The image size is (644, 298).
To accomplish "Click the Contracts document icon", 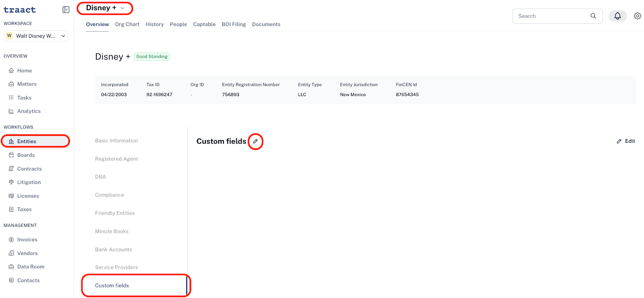I will [11, 169].
